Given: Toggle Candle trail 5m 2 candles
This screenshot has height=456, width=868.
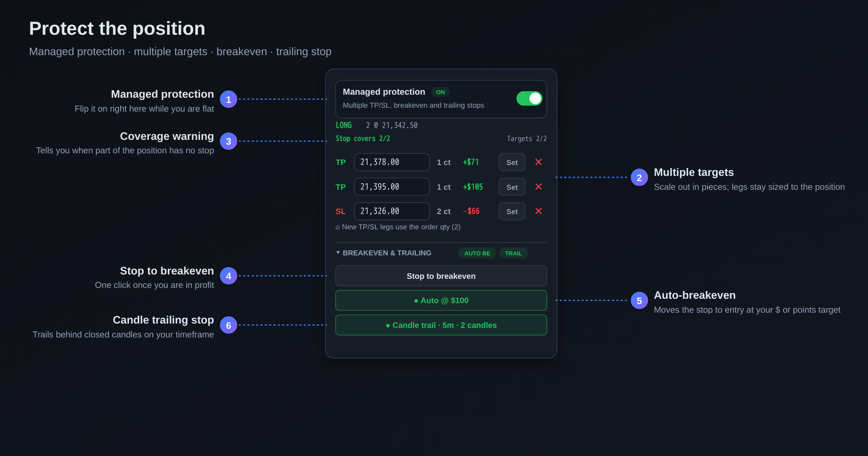Looking at the screenshot, I should (x=441, y=325).
